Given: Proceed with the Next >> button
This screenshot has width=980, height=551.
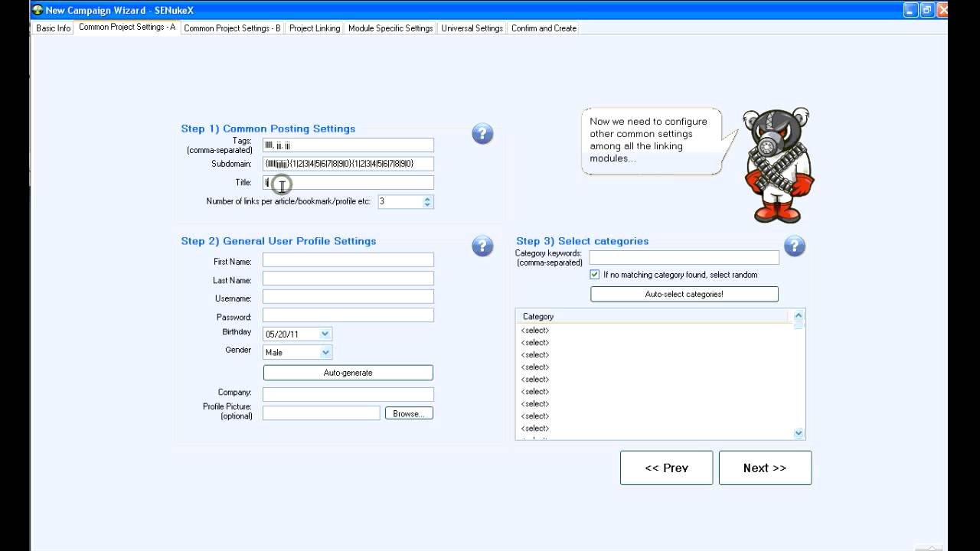Looking at the screenshot, I should tap(765, 468).
